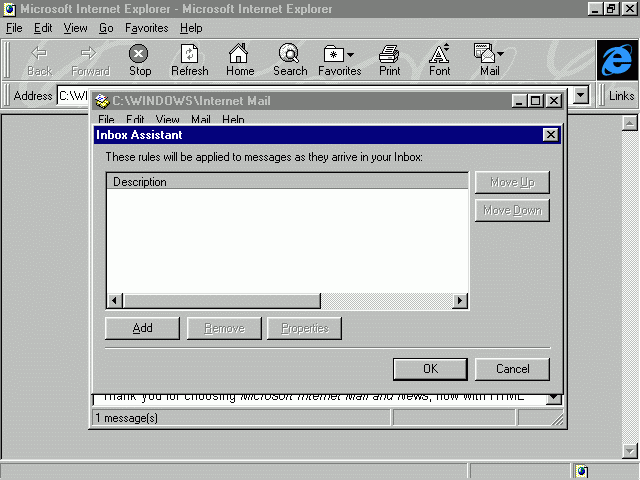The image size is (640, 480).
Task: Click down arrow of mail preview scrollbar
Action: click(x=554, y=398)
